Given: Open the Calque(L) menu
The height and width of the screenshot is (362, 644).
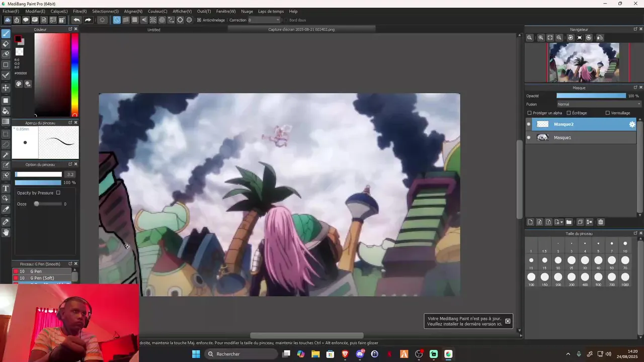Looking at the screenshot, I should click(x=59, y=11).
